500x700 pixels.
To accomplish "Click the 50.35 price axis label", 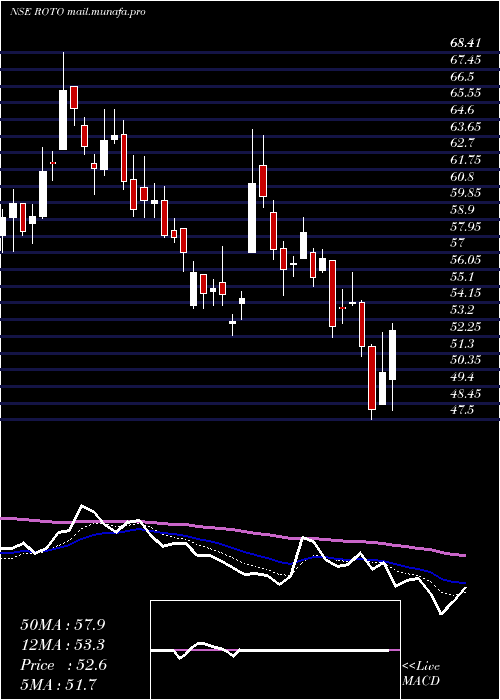I will point(466,360).
